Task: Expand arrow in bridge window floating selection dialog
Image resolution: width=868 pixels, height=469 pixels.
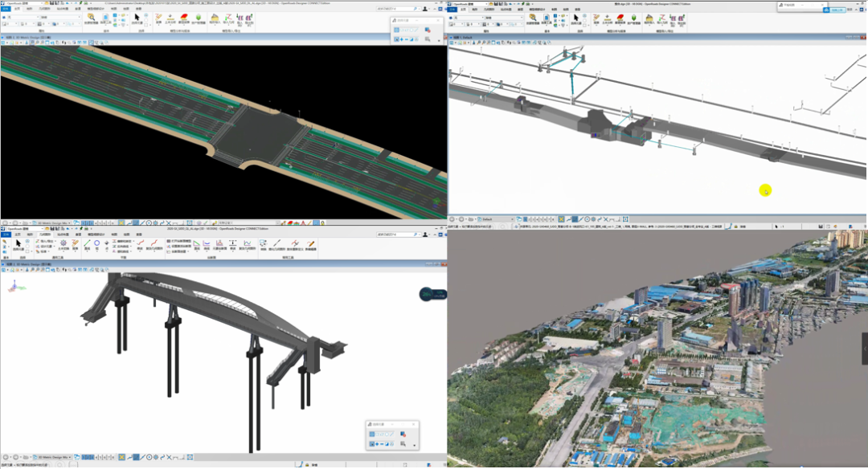Action: (x=414, y=445)
